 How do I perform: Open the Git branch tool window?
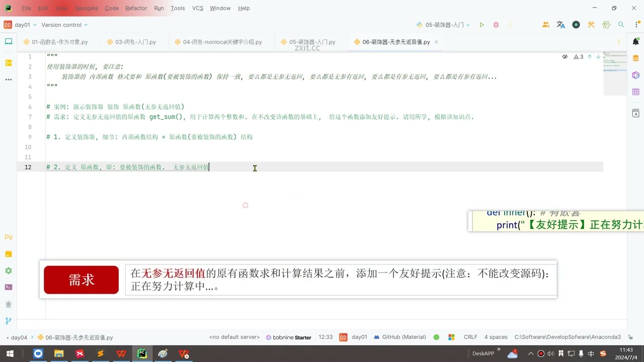[x=8, y=321]
